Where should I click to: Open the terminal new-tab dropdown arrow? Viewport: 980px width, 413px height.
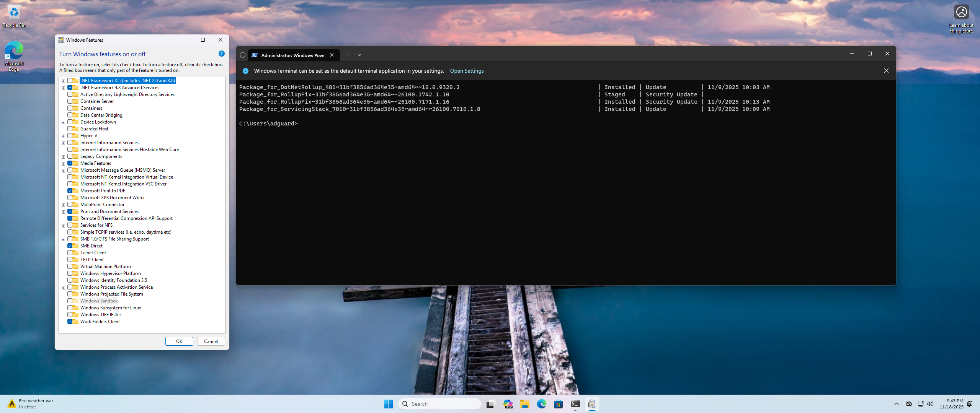pos(359,55)
